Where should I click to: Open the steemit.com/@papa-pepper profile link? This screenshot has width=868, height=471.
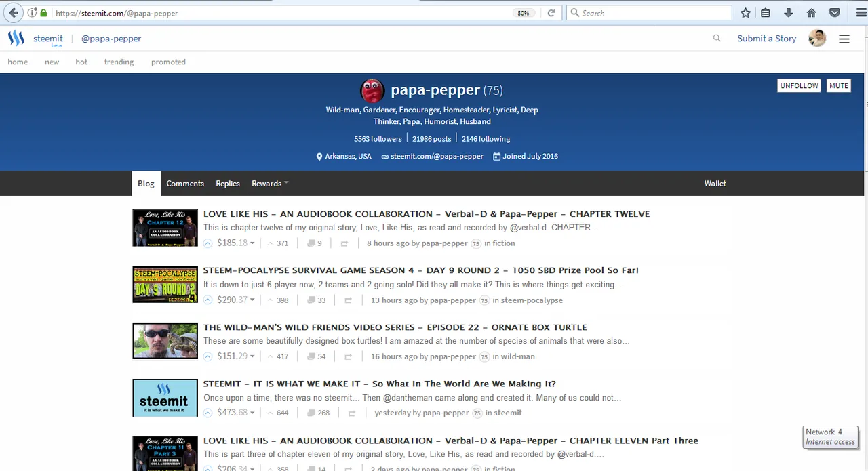[x=437, y=157]
